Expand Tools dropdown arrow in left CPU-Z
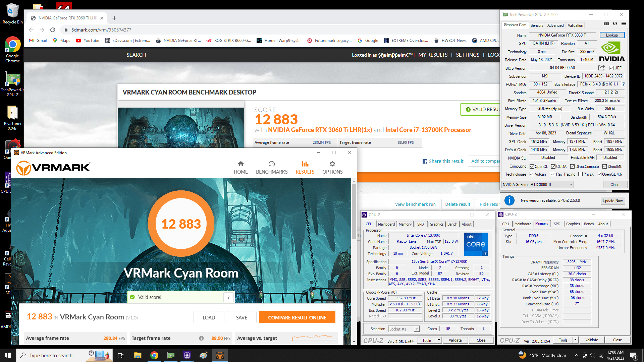Viewport: 644px width, 362px height. (438, 340)
